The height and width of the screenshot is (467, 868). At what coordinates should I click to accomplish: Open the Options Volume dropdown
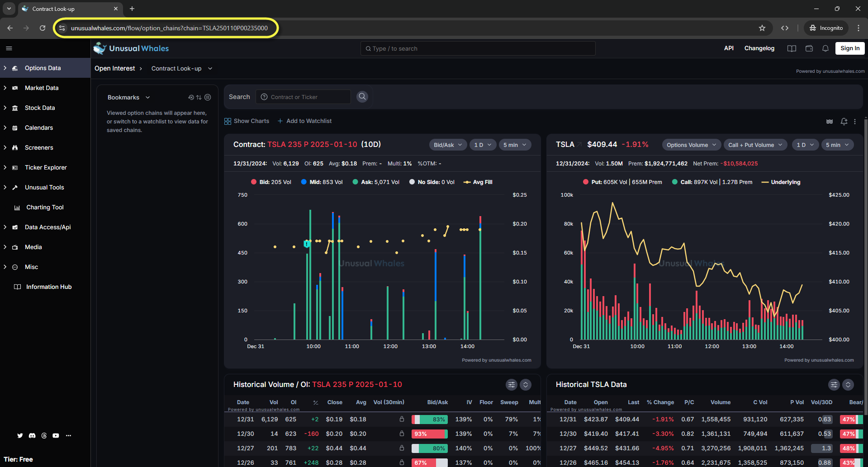(x=692, y=145)
